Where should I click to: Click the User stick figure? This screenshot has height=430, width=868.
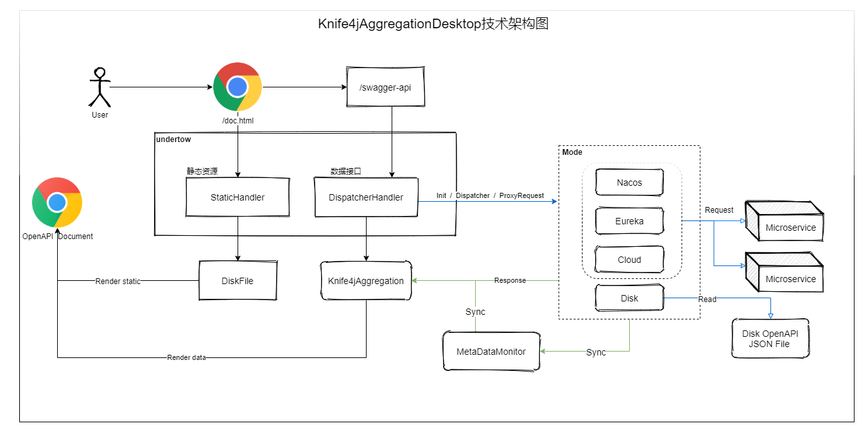(100, 87)
